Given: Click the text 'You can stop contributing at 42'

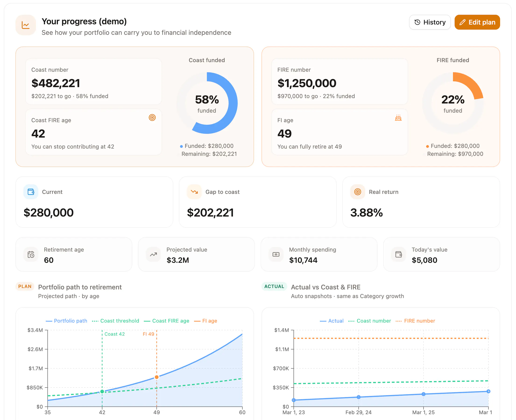Looking at the screenshot, I should click(x=73, y=147).
